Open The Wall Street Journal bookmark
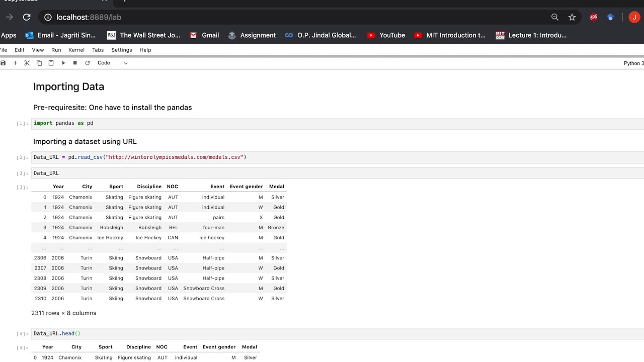Image resolution: width=644 pixels, height=362 pixels. [x=143, y=35]
